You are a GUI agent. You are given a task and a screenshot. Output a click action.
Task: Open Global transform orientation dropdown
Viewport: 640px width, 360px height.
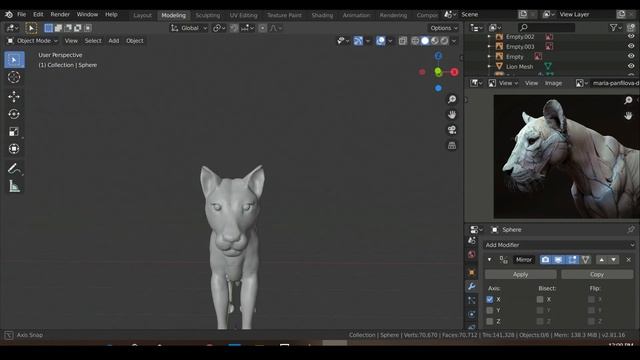(x=189, y=28)
